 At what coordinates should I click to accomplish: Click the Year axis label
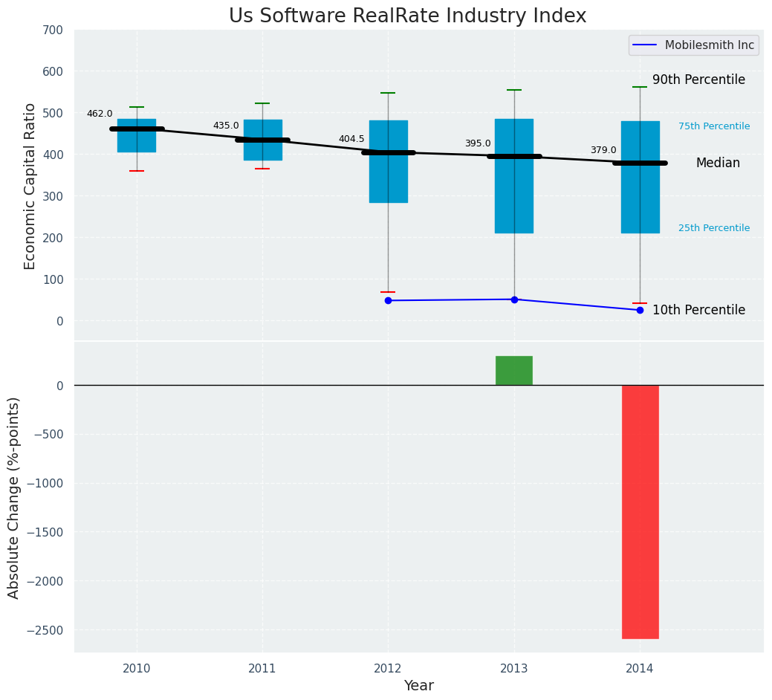(419, 685)
